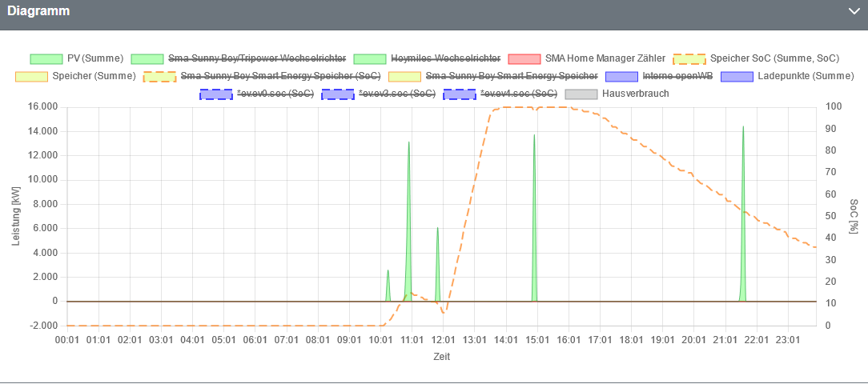
Task: Click the Zeit axis title
Action: [x=442, y=357]
